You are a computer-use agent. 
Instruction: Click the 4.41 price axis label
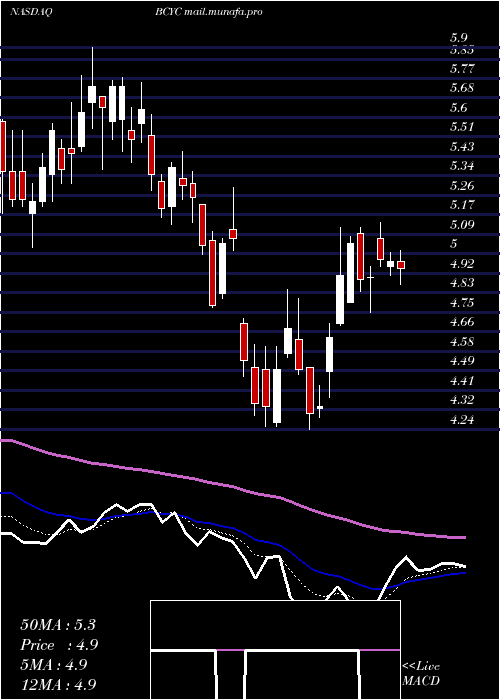tap(462, 380)
